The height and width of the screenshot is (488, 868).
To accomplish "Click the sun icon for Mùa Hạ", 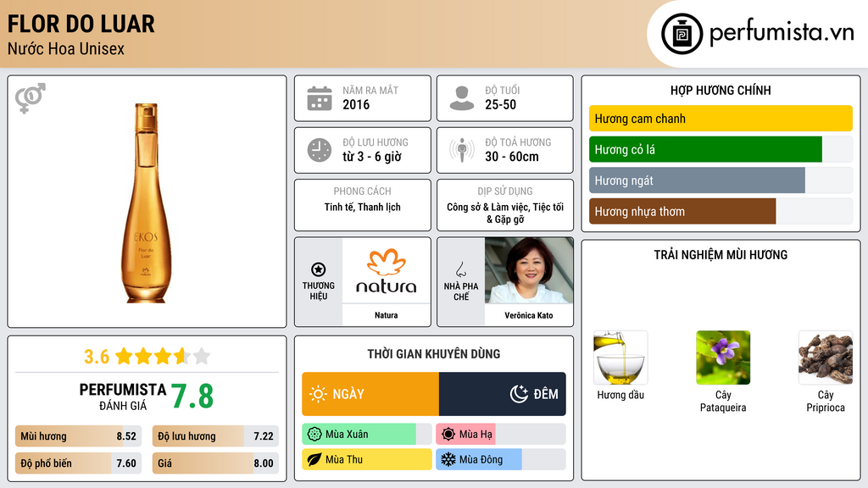I will click(448, 435).
